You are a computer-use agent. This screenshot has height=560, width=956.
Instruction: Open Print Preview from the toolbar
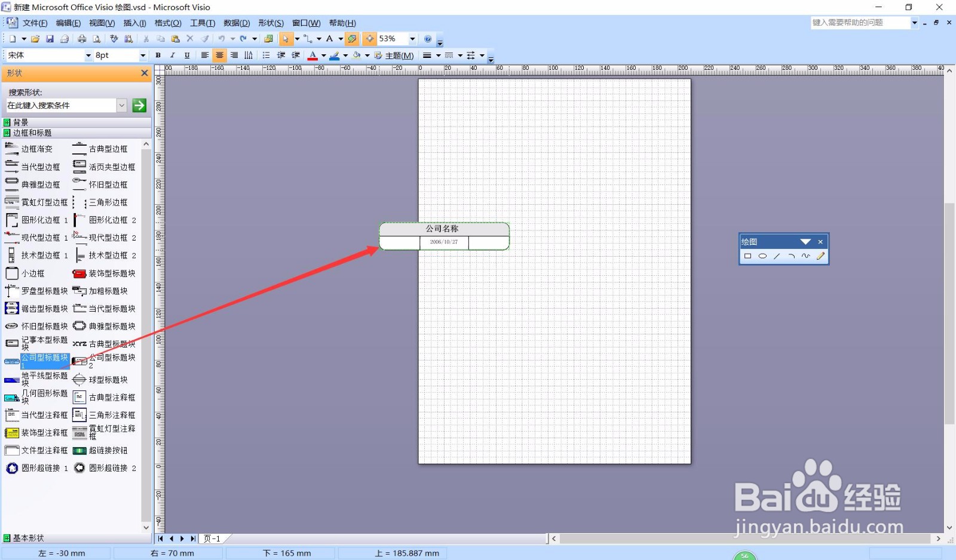click(96, 39)
